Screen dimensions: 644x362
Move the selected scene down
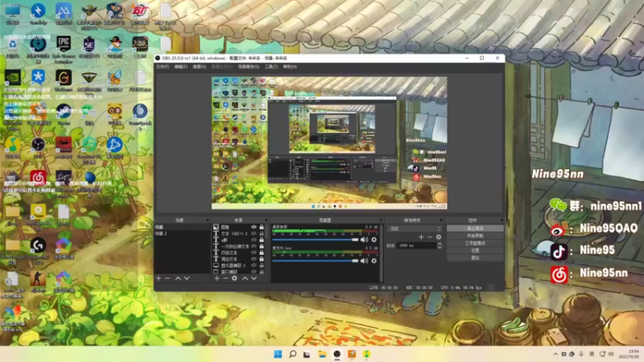tap(187, 278)
